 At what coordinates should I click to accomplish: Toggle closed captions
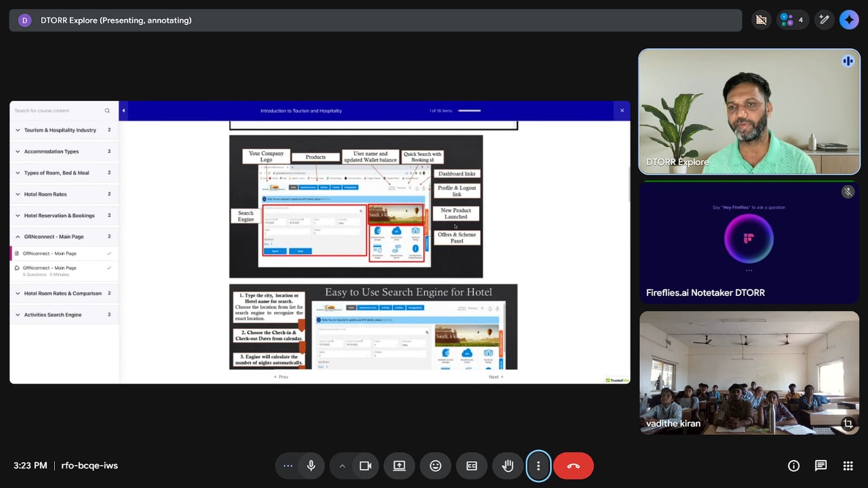(471, 466)
